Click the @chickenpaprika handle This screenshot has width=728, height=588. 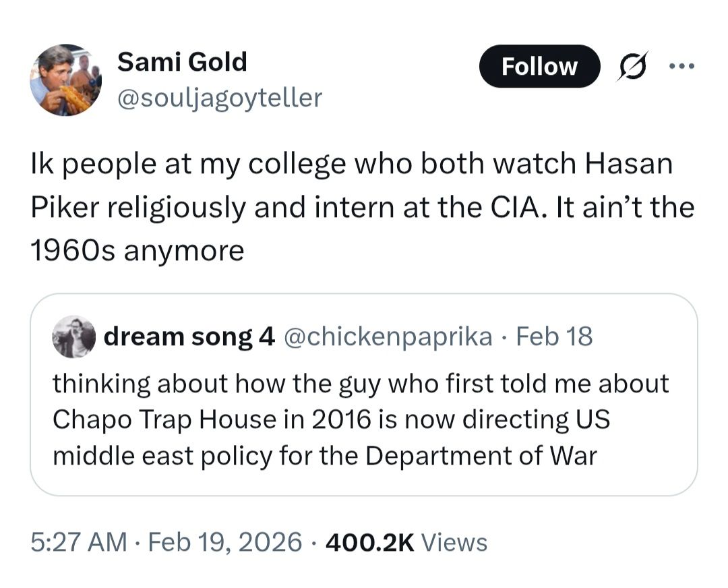pyautogui.click(x=389, y=336)
